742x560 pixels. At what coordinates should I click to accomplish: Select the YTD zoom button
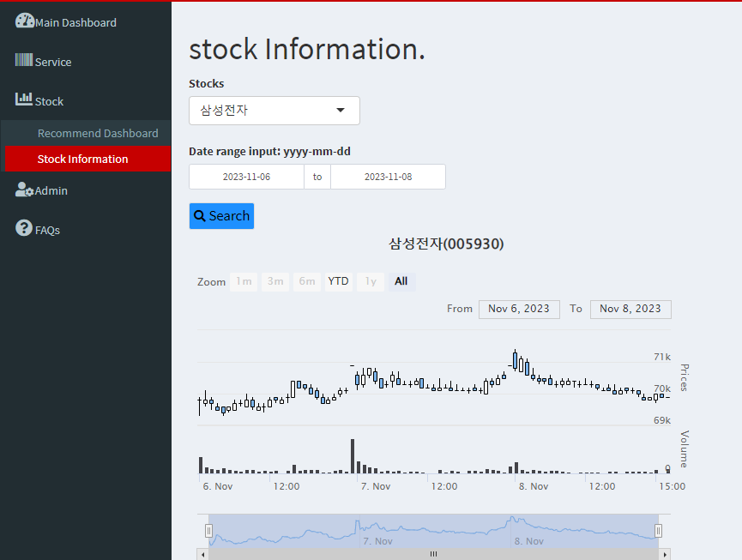338,281
